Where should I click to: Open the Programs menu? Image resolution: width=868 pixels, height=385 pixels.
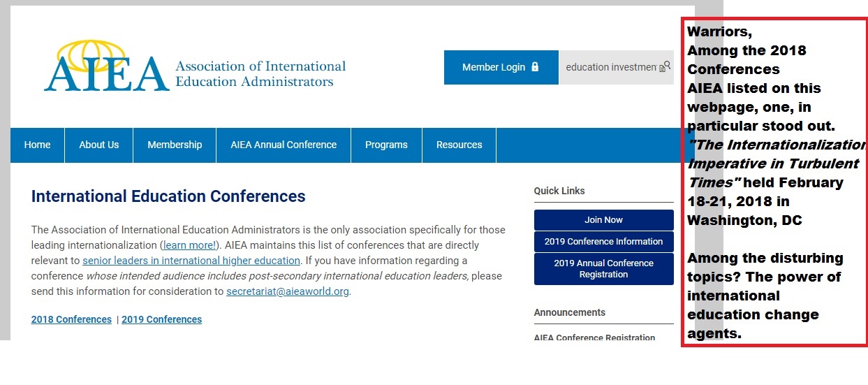386,145
